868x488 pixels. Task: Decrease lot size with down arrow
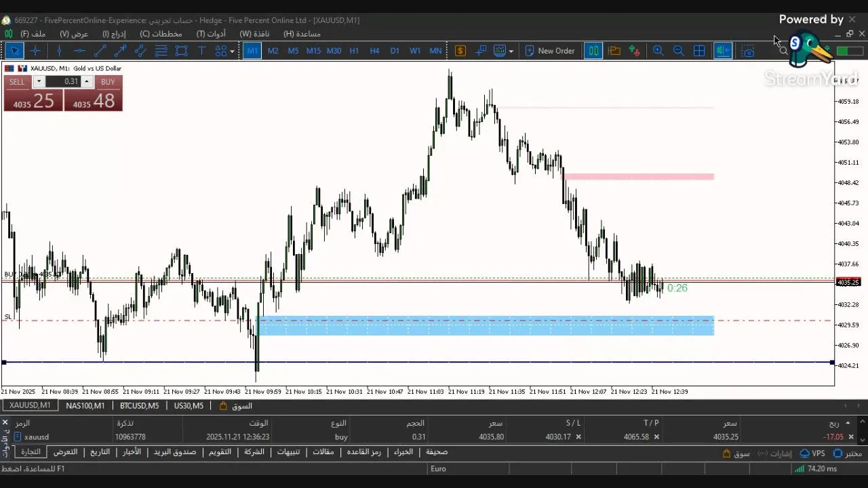[x=39, y=81]
